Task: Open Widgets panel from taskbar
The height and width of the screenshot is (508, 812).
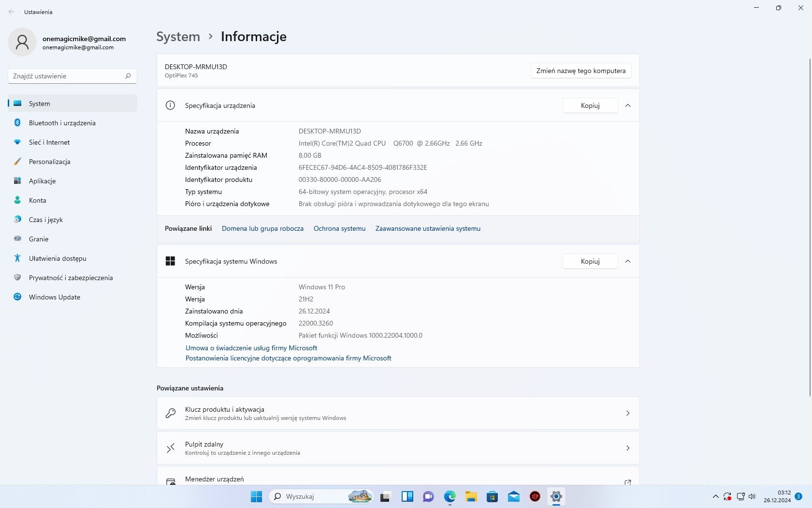Action: 407,496
